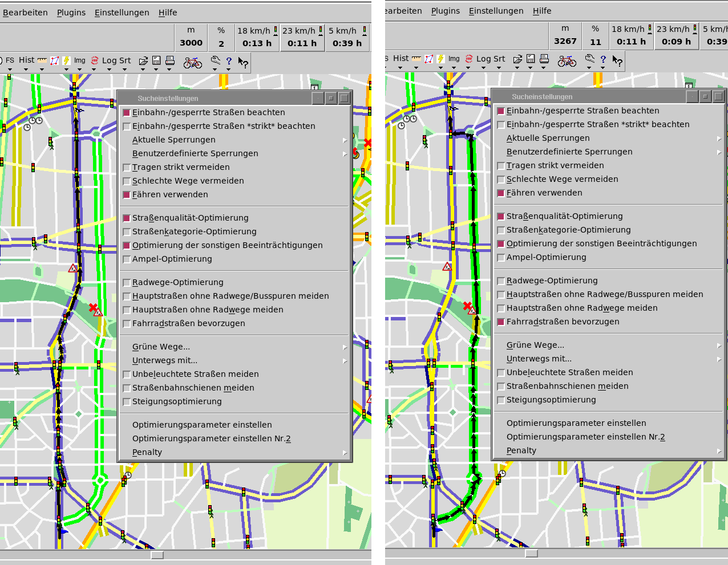
Task: Click the printer icon in left toolbar
Action: 169,60
